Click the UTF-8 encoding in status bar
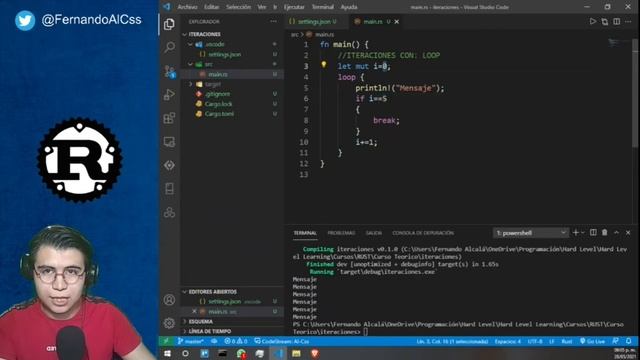The height and width of the screenshot is (360, 640). (x=535, y=341)
